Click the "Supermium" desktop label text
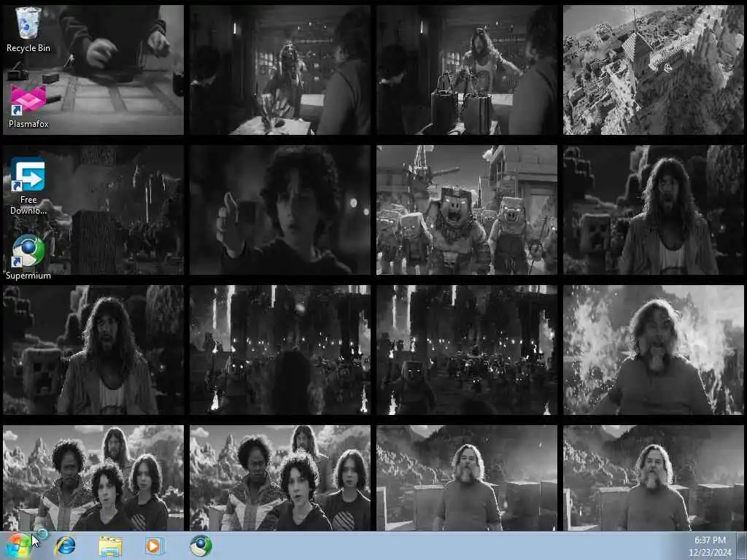This screenshot has width=747, height=560. coord(28,276)
